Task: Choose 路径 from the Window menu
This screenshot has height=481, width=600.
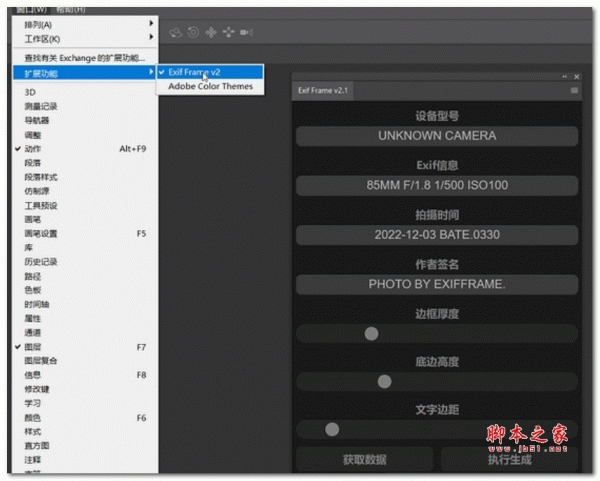Action: [x=85, y=276]
